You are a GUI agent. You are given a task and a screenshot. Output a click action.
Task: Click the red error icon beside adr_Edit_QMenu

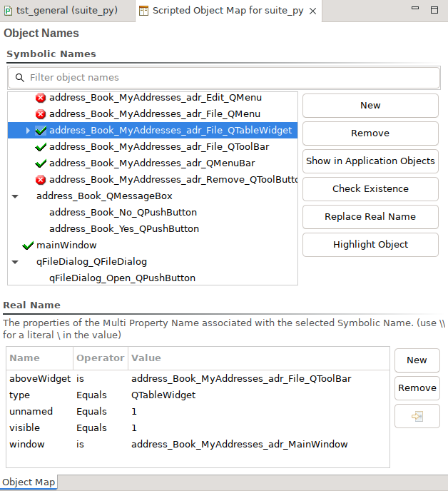pyautogui.click(x=41, y=98)
